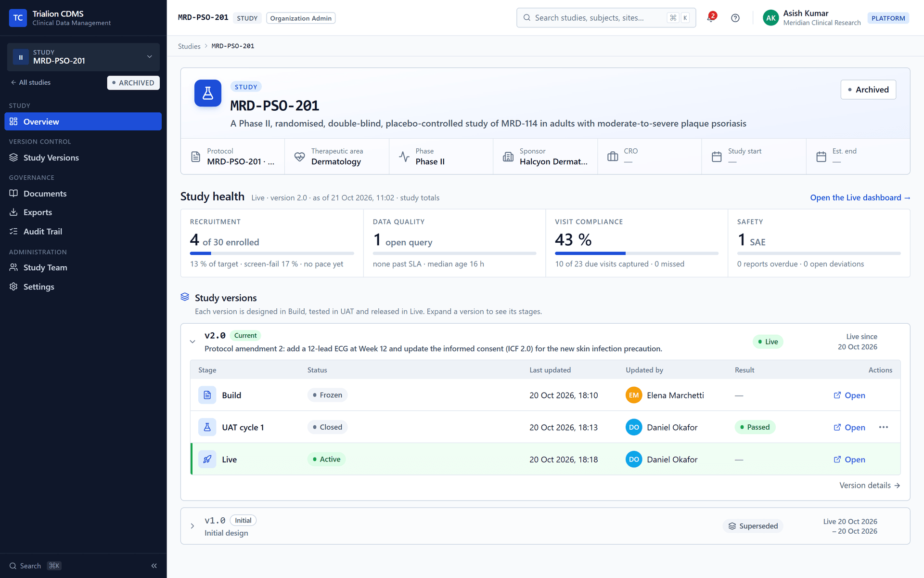Click the Study start calendar icon
This screenshot has height=578, width=924.
pyautogui.click(x=717, y=157)
